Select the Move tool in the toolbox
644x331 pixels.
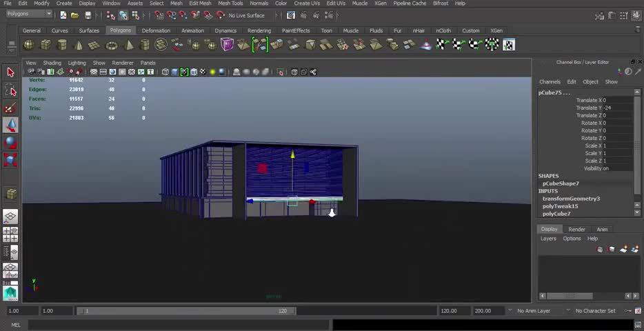point(10,125)
